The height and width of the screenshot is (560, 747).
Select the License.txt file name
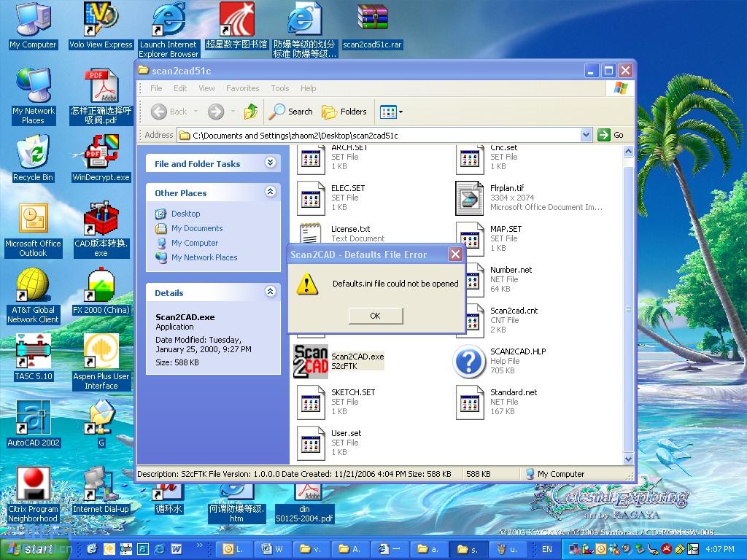pyautogui.click(x=351, y=228)
